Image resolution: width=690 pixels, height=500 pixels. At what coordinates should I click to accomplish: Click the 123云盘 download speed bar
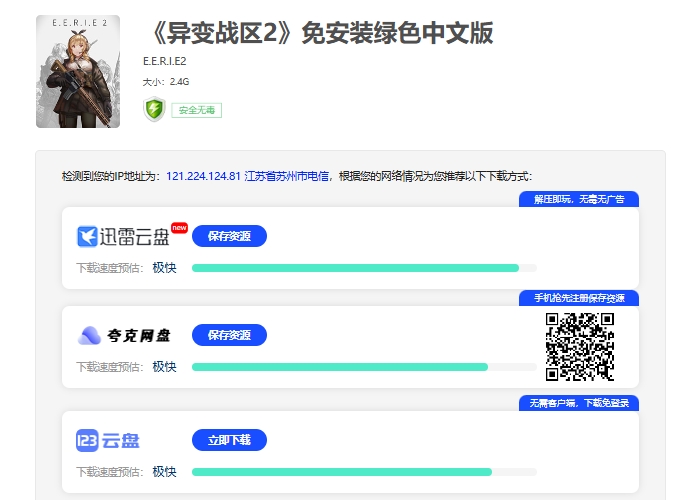tap(364, 472)
